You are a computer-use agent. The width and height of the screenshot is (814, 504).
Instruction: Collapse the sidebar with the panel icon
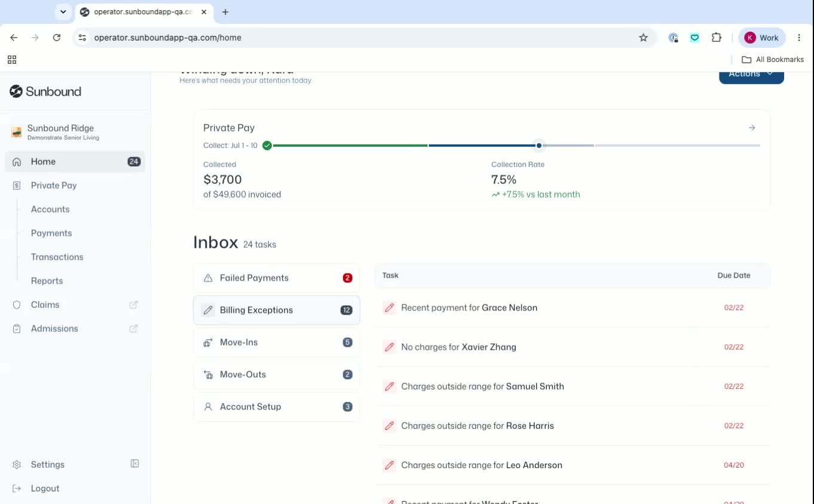click(x=135, y=464)
